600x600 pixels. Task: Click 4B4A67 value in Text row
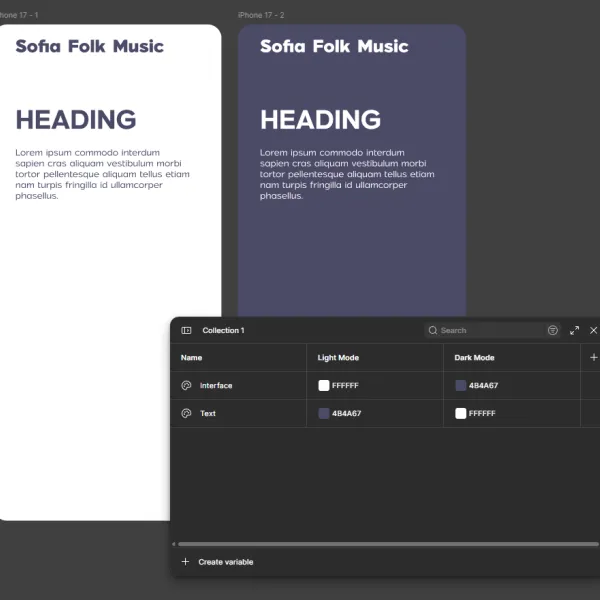(346, 413)
